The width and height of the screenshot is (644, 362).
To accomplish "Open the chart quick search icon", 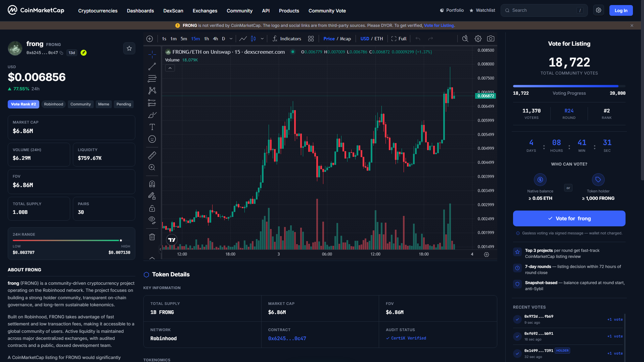I will (465, 39).
